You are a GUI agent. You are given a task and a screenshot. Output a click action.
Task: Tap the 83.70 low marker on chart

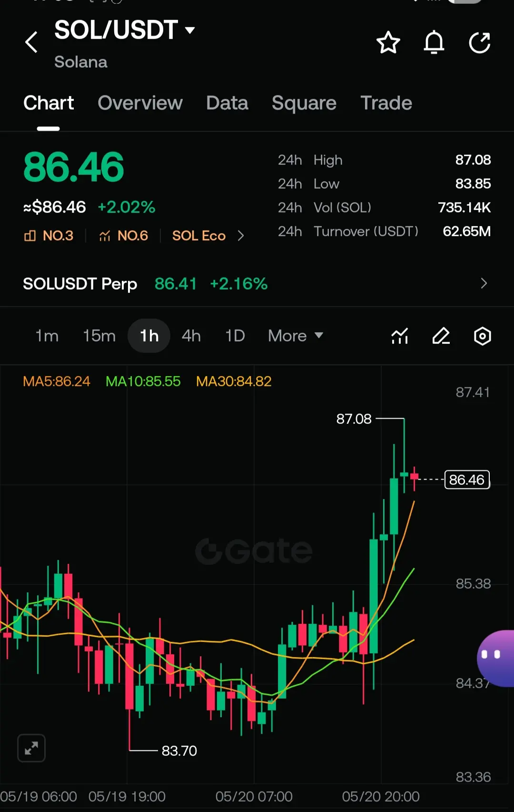179,751
